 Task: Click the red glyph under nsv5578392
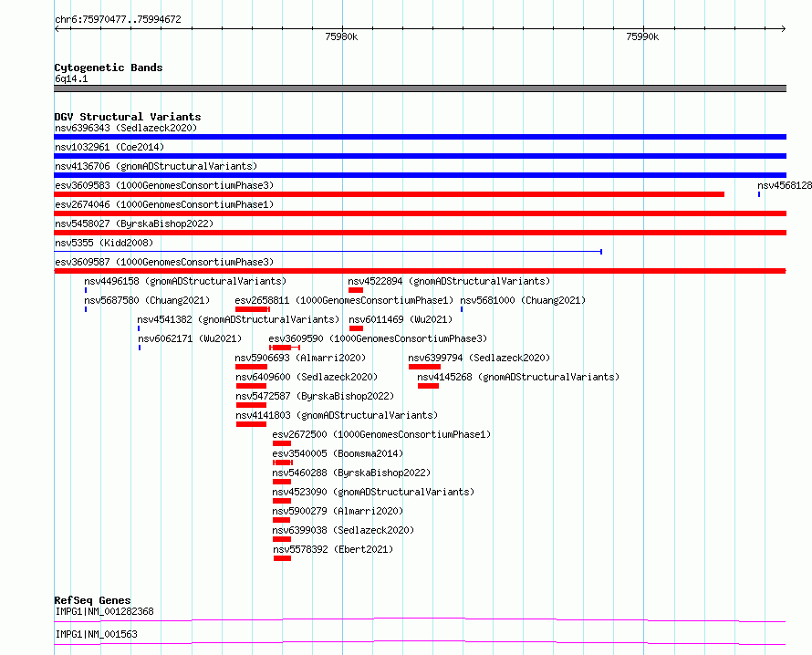(x=282, y=558)
